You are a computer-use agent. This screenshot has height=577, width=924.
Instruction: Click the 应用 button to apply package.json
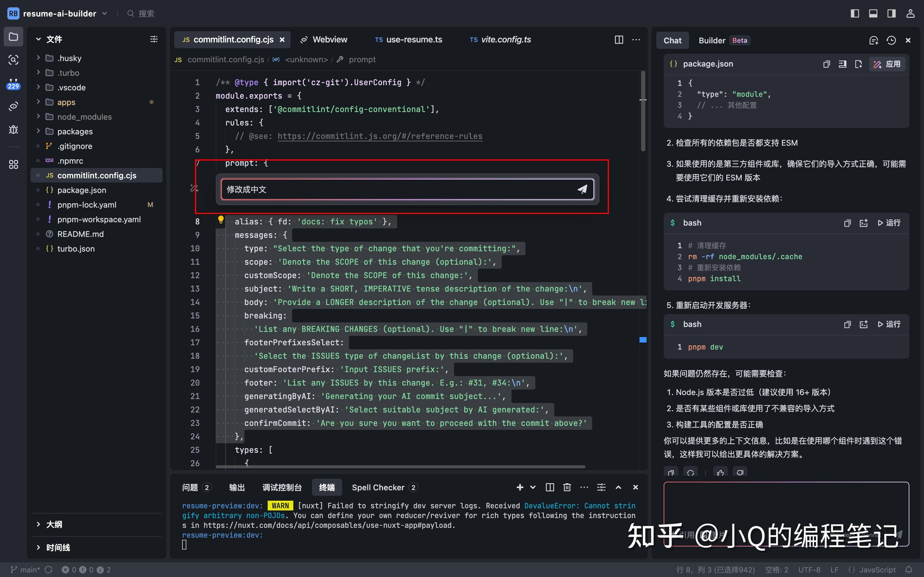point(887,64)
